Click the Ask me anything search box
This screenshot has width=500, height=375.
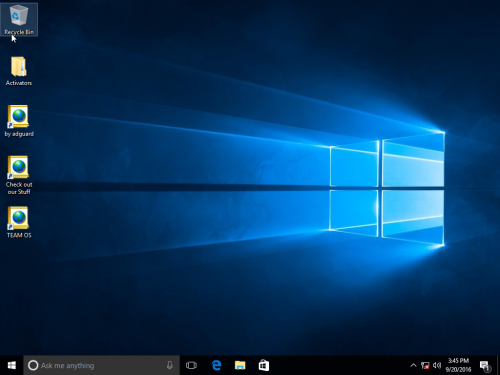tap(102, 365)
